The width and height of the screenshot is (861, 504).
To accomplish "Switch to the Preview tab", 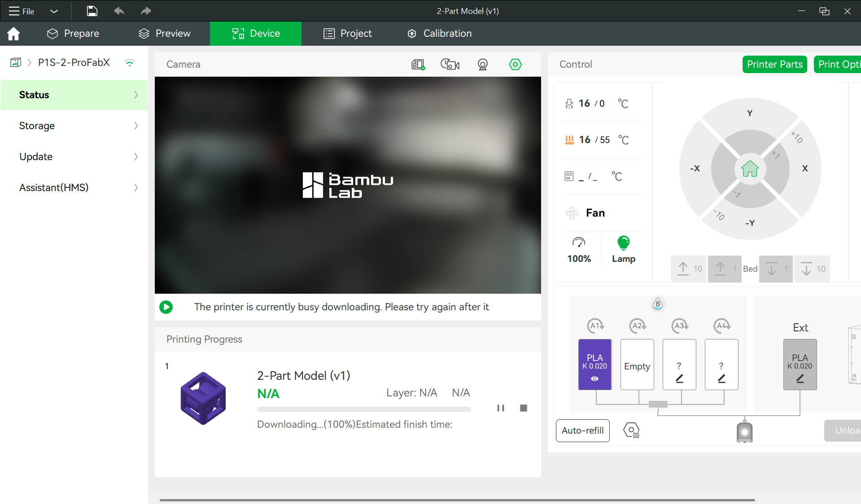I will tap(165, 34).
